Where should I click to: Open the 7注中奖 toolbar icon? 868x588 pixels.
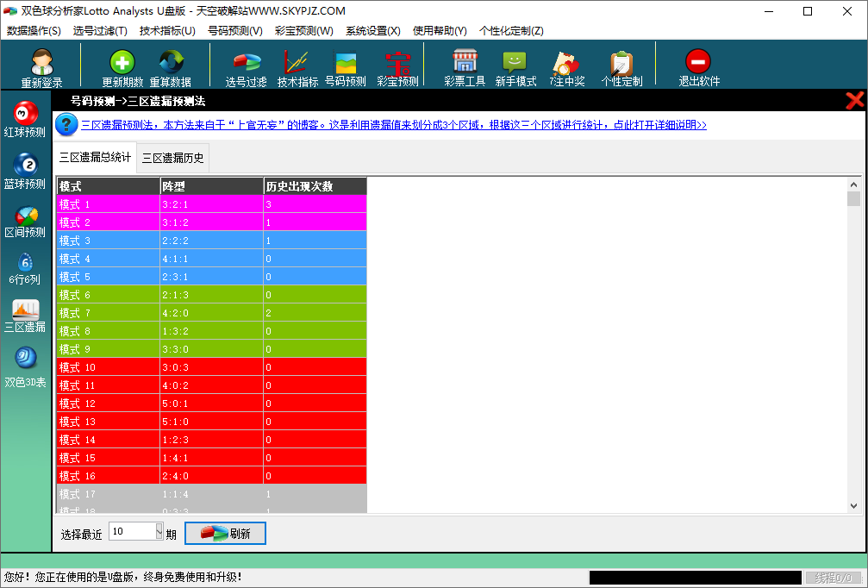[x=565, y=63]
